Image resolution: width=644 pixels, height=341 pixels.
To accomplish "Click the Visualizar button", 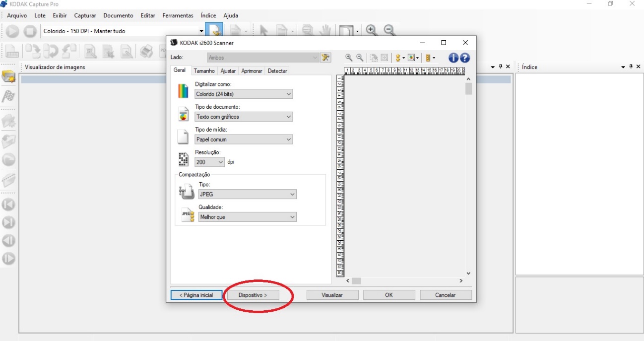I will [332, 295].
